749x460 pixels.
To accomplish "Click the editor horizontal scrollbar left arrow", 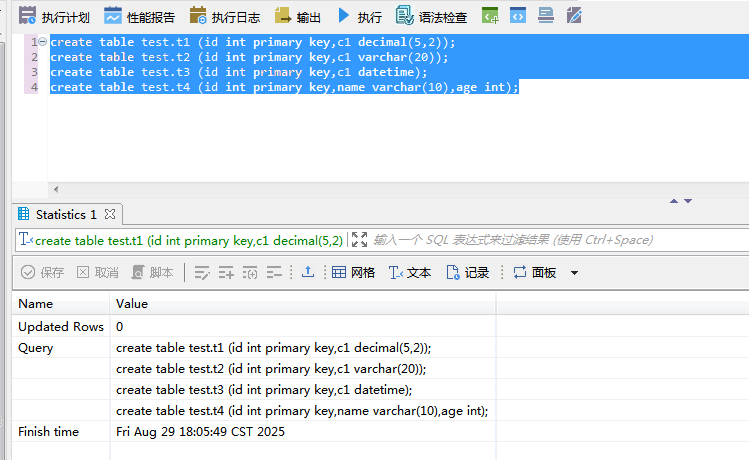I will coord(55,189).
